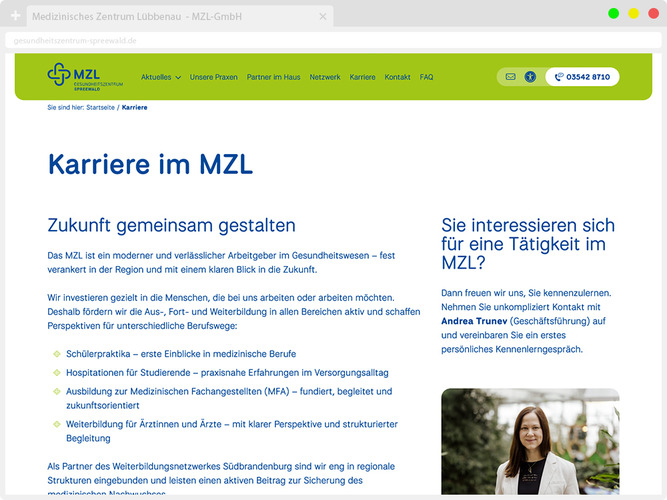This screenshot has width=667, height=500.
Task: Open the Netzwerk page
Action: (325, 77)
